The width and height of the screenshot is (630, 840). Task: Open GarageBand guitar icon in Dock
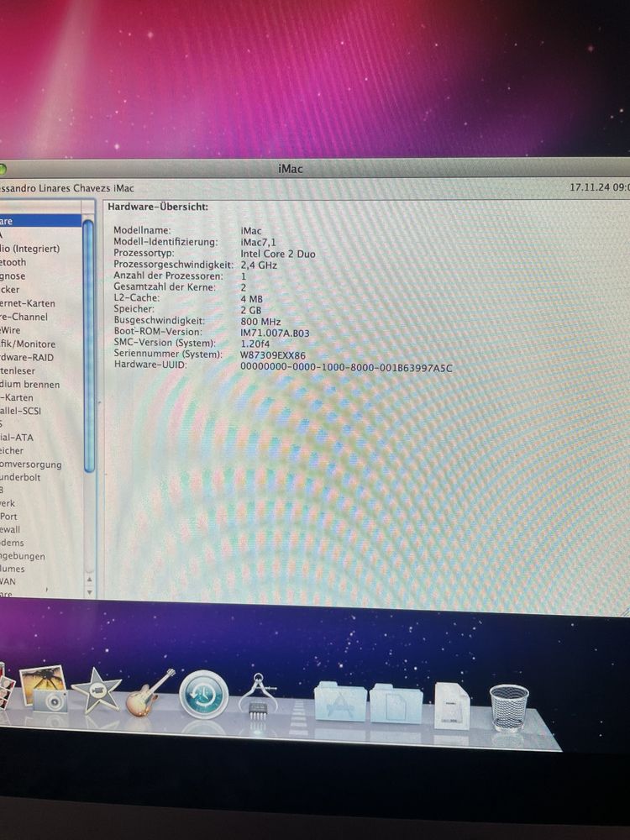[150, 692]
